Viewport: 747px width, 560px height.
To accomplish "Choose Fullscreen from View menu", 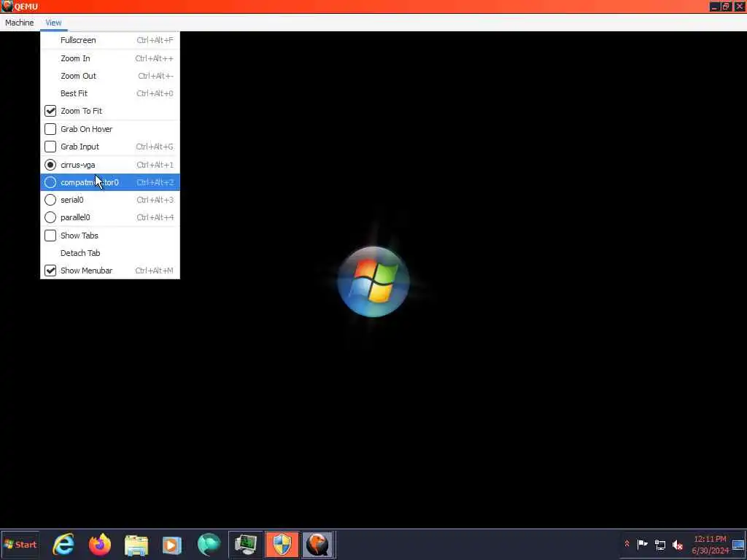I will pos(110,40).
